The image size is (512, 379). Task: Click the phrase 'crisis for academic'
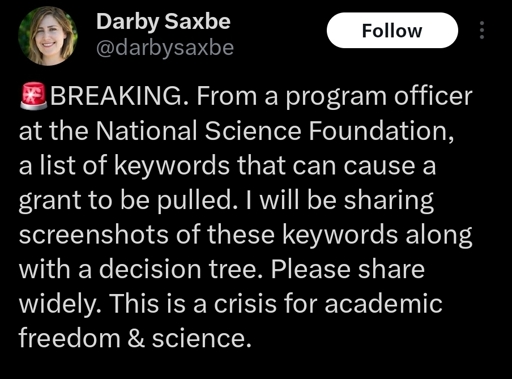(x=328, y=304)
